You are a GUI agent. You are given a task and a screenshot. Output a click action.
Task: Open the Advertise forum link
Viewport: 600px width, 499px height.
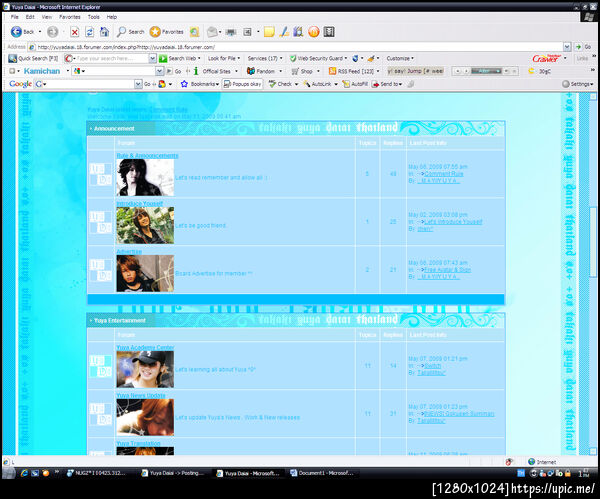point(129,251)
